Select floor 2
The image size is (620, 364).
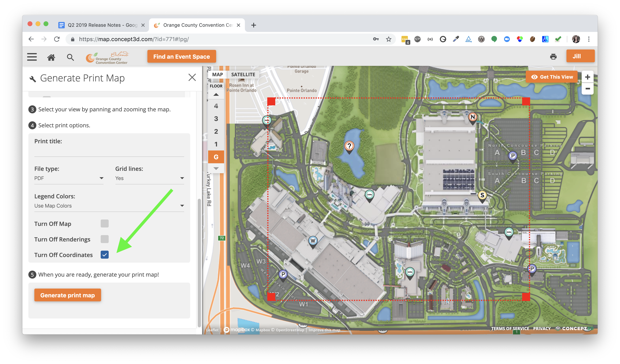216,132
